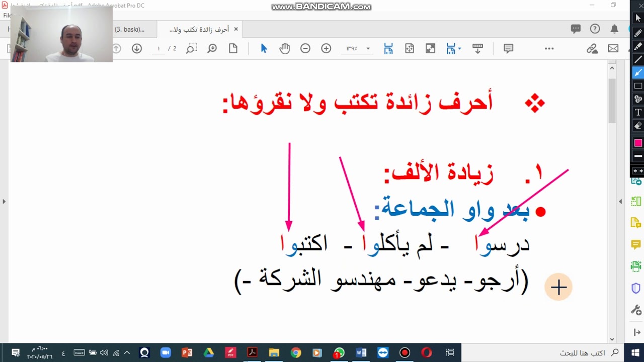Image resolution: width=644 pixels, height=362 pixels.
Task: Collapse the right tools pane arrow
Action: click(x=620, y=202)
